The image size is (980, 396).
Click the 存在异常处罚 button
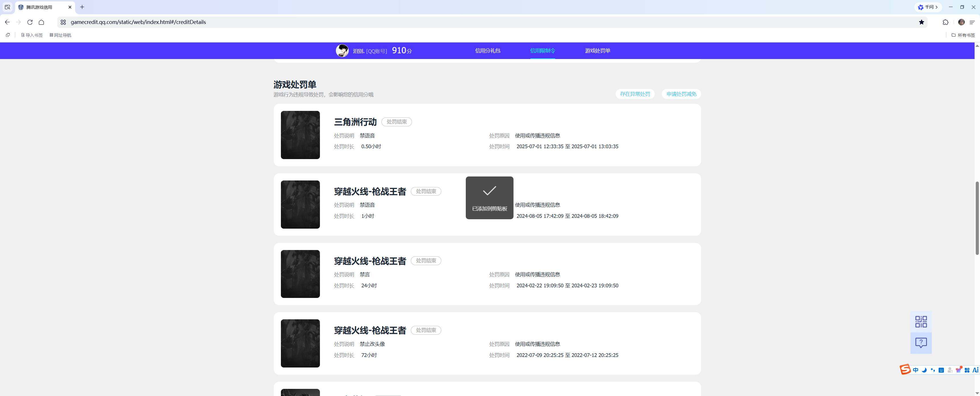click(x=635, y=94)
